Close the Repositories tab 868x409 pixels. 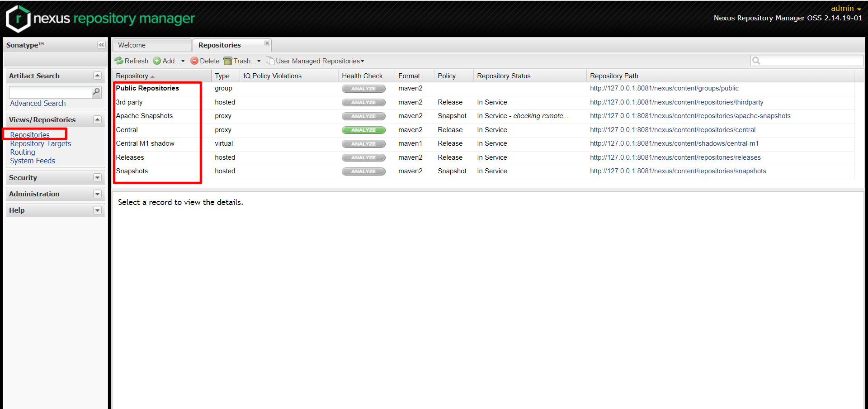[x=267, y=43]
